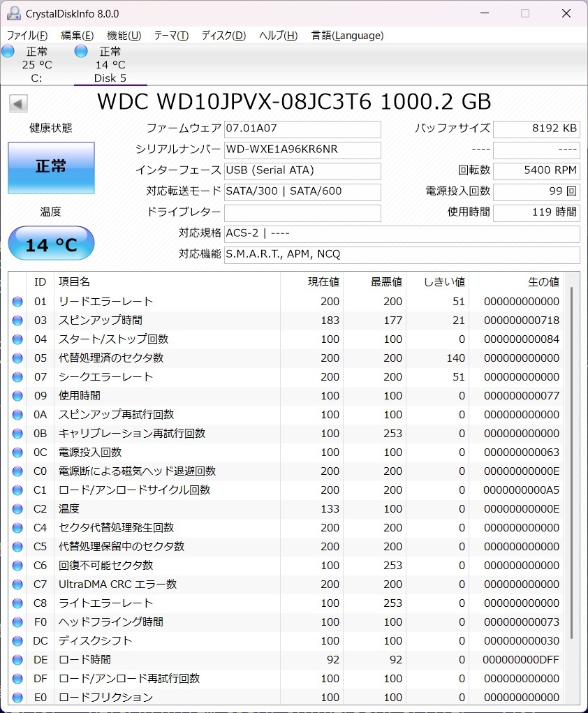Click status icon for スタート/ストップ回数 row

click(17, 339)
